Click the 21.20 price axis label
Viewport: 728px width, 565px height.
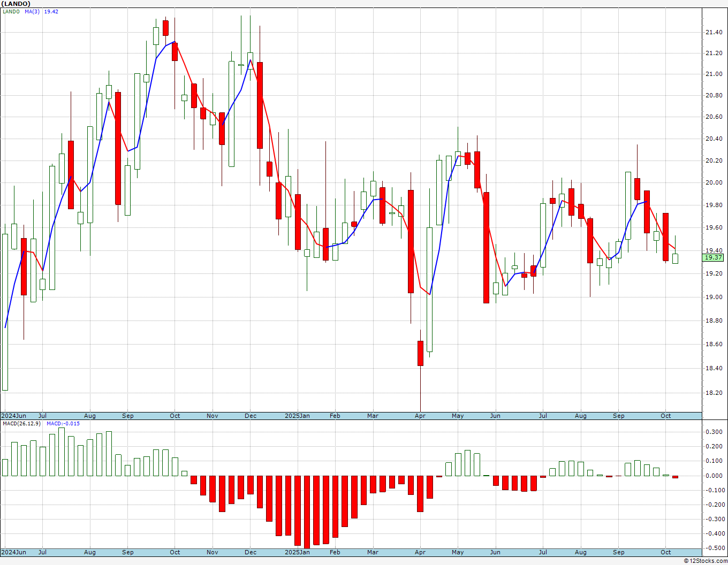pos(713,54)
